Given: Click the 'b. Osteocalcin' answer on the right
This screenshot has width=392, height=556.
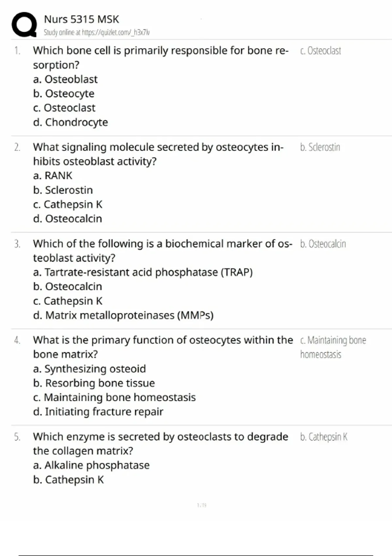Looking at the screenshot, I should tap(323, 244).
